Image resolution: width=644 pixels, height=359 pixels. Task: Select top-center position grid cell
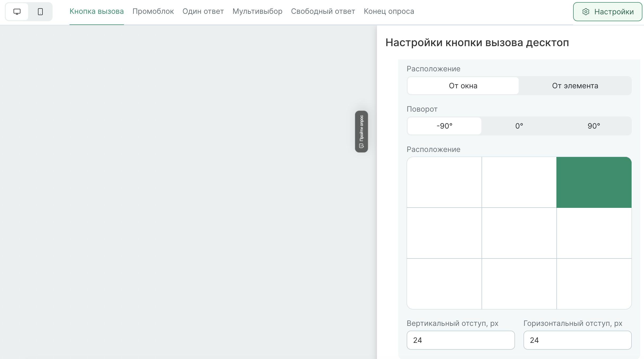coord(519,182)
